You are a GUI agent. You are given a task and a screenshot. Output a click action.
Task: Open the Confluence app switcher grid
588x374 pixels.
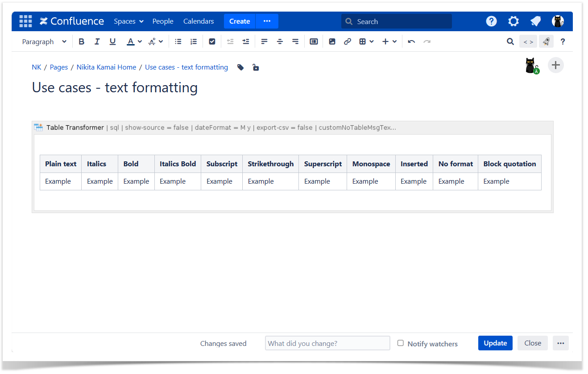click(25, 21)
